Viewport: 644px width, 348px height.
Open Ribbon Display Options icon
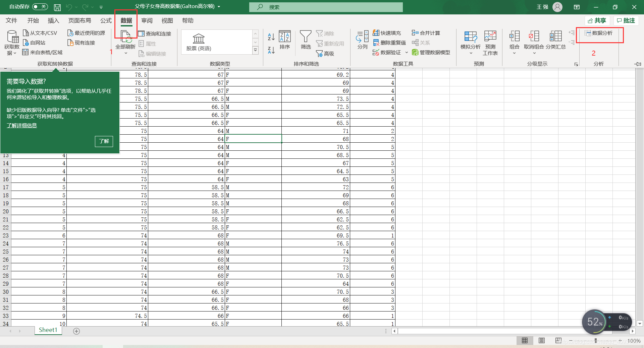pyautogui.click(x=577, y=7)
